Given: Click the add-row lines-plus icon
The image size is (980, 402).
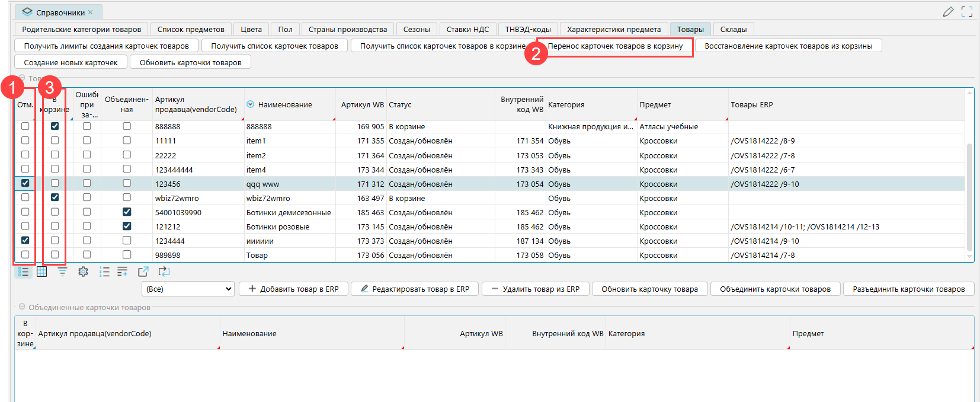Looking at the screenshot, I should (123, 272).
